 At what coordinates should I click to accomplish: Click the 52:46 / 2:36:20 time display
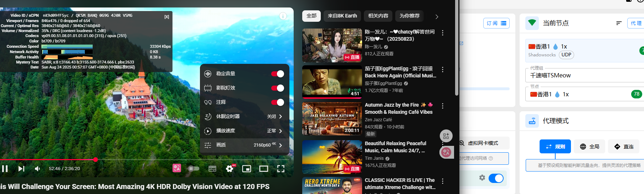coord(65,169)
